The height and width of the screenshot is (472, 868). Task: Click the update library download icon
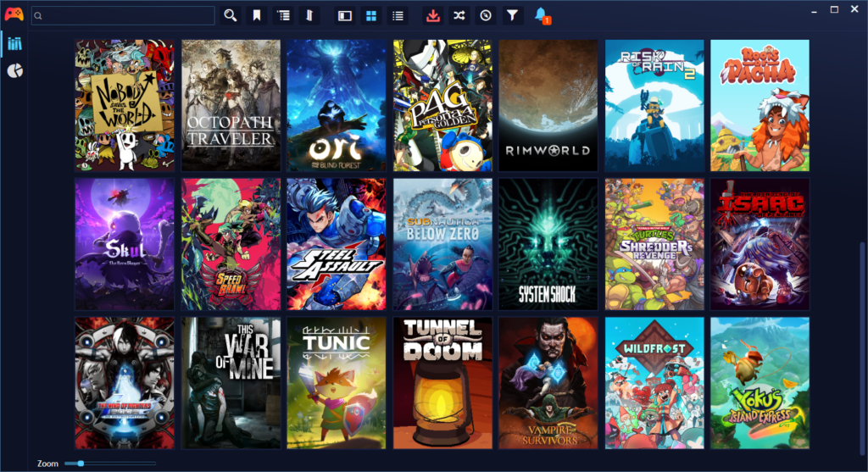[433, 15]
